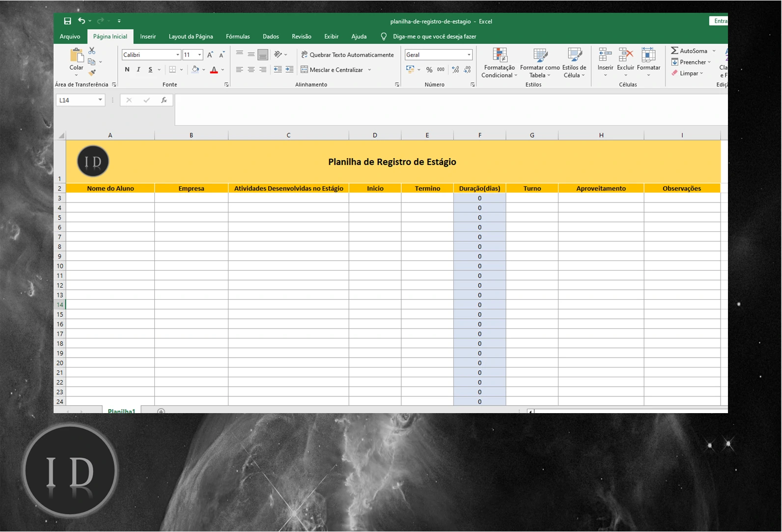Click the Limpar button
This screenshot has width=782, height=532.
[688, 73]
